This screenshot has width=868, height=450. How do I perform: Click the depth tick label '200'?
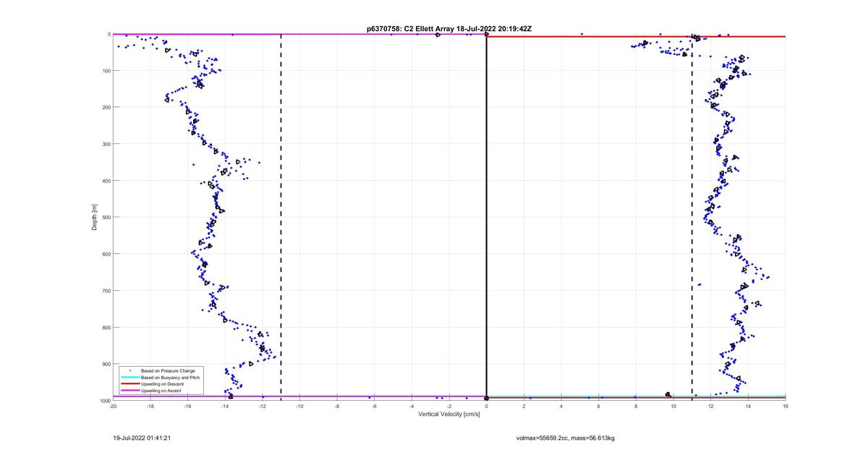pos(106,107)
